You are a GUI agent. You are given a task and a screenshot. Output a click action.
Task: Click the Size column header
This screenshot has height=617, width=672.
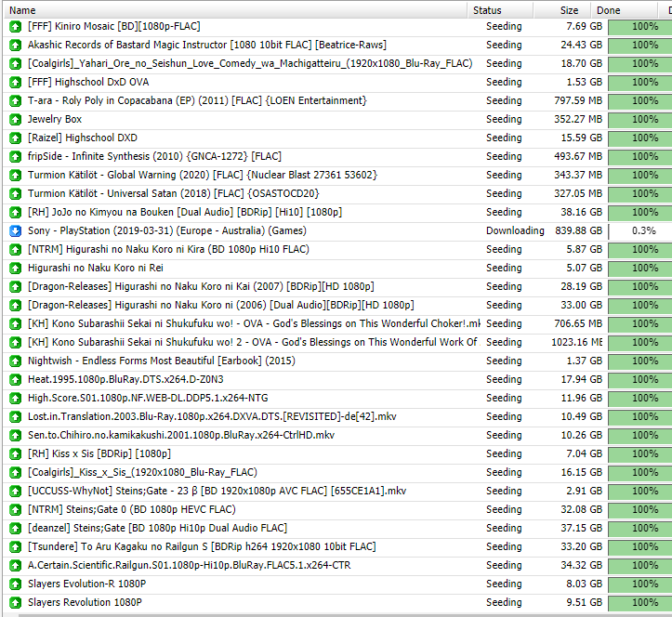(x=568, y=9)
